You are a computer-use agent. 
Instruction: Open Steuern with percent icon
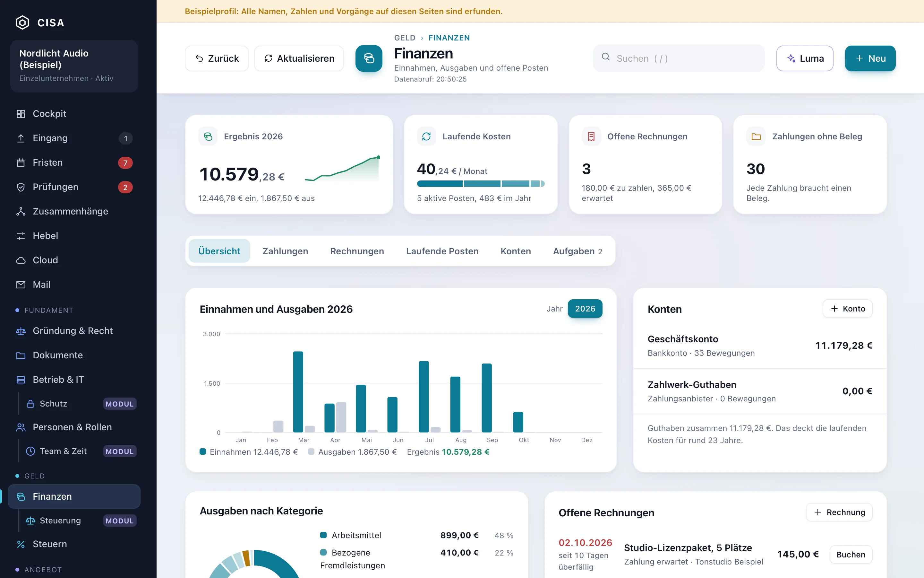[74, 544]
